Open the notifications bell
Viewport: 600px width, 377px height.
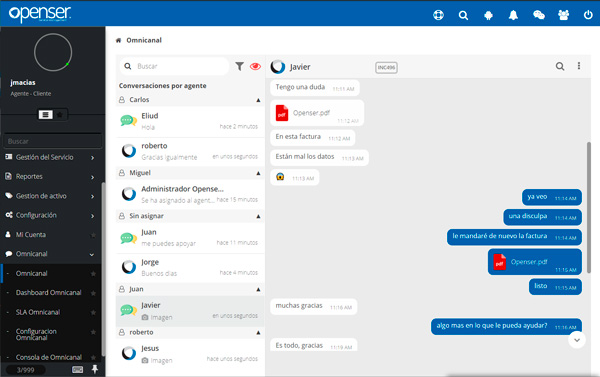coord(513,15)
